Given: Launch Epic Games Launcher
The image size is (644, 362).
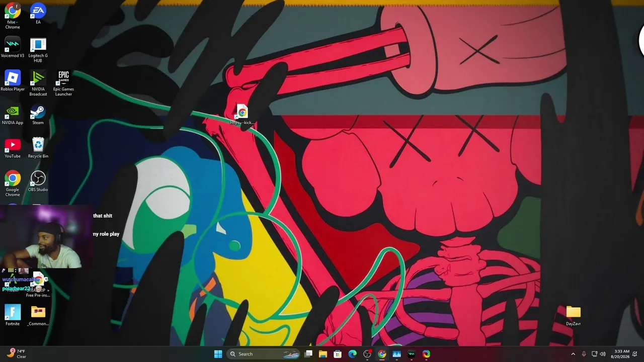Looking at the screenshot, I should [x=63, y=83].
